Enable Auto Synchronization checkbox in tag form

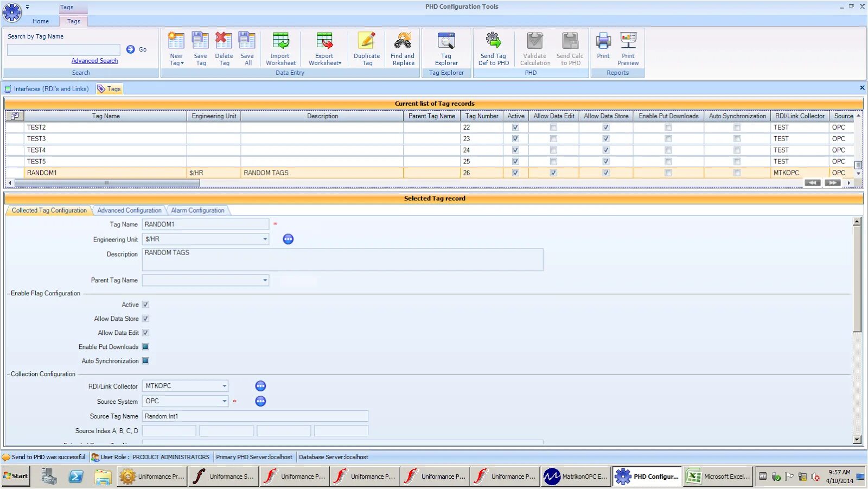145,361
